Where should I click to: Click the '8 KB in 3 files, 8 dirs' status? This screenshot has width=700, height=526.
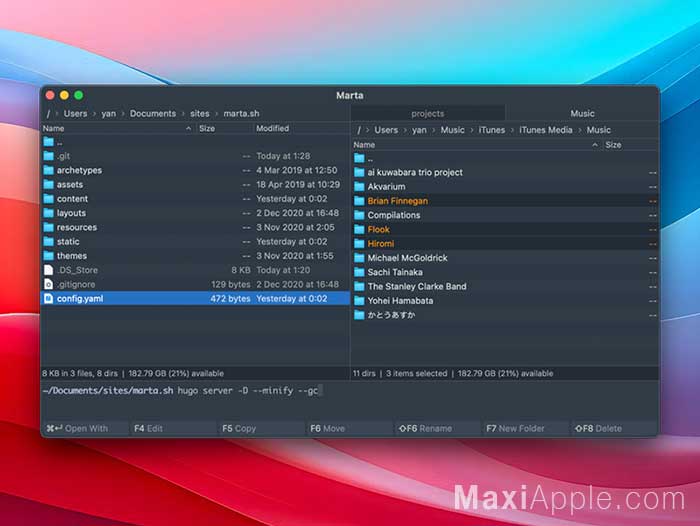[x=80, y=373]
